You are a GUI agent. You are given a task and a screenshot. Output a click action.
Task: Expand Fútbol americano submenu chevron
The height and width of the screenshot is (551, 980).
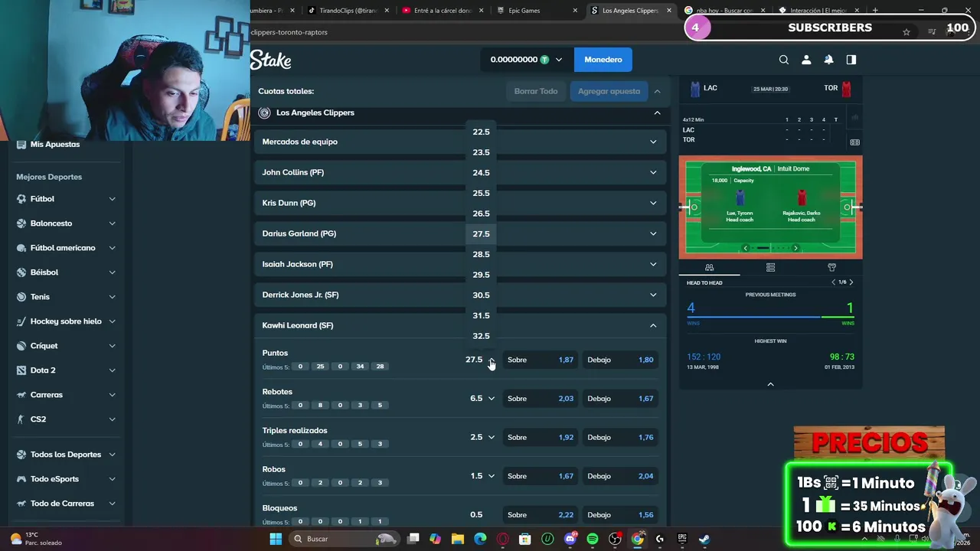tap(112, 248)
